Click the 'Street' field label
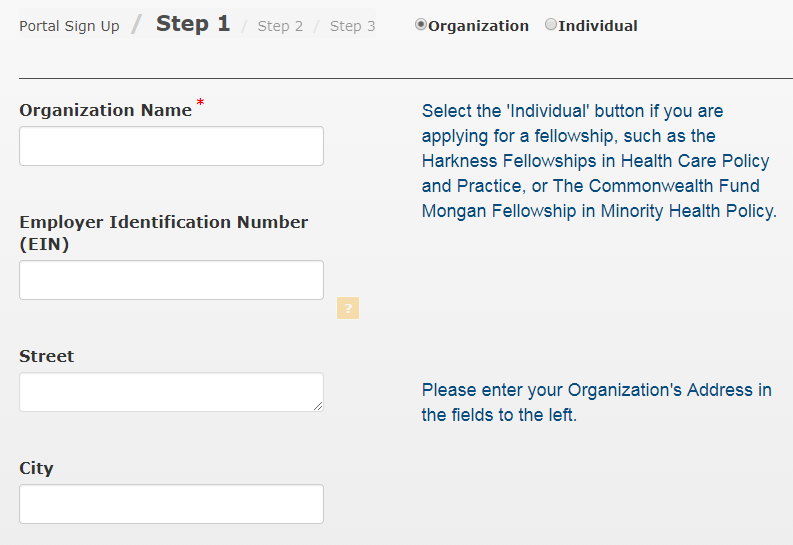Screen dimensions: 793x545 pos(47,356)
